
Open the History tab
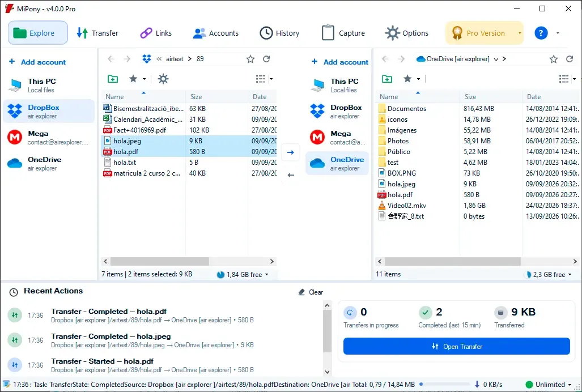point(279,33)
